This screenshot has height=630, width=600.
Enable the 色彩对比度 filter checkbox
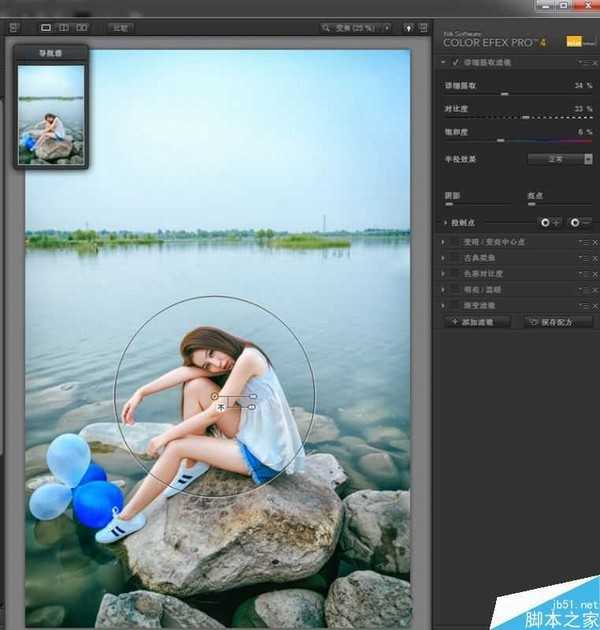point(454,273)
